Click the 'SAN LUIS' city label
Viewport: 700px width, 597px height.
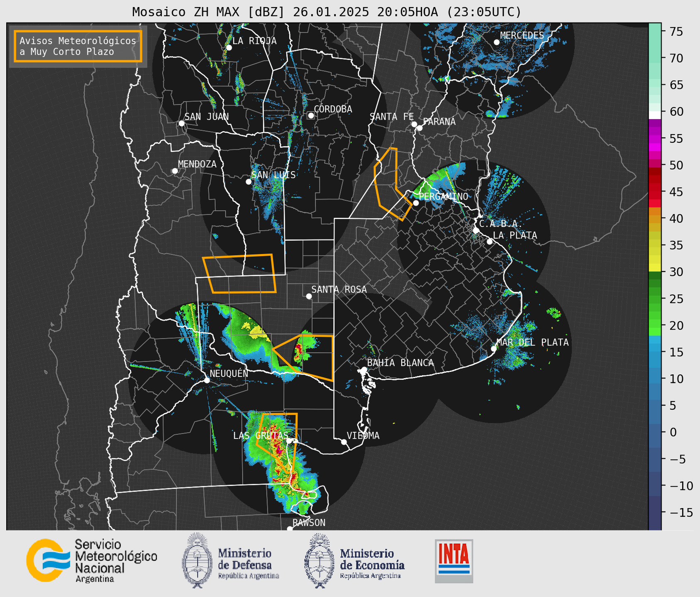(x=273, y=175)
